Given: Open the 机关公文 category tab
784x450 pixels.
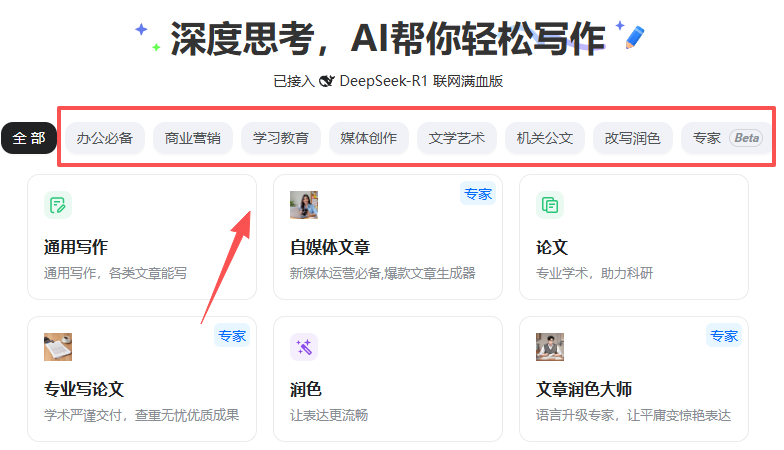Looking at the screenshot, I should coord(544,138).
